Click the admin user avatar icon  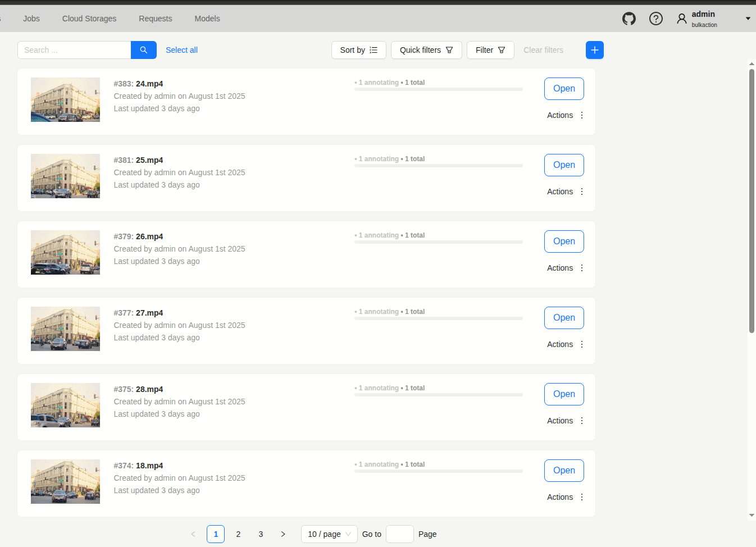(x=682, y=19)
